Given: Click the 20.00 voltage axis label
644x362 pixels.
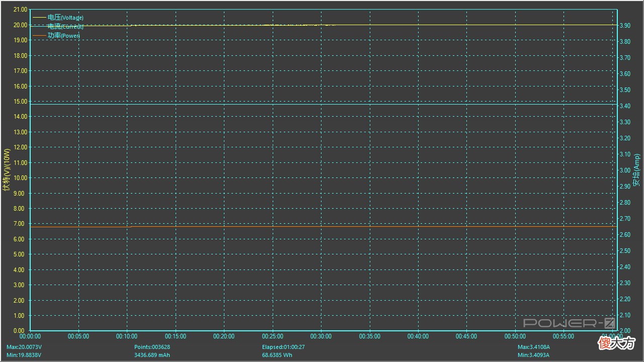Looking at the screenshot, I should (x=20, y=25).
